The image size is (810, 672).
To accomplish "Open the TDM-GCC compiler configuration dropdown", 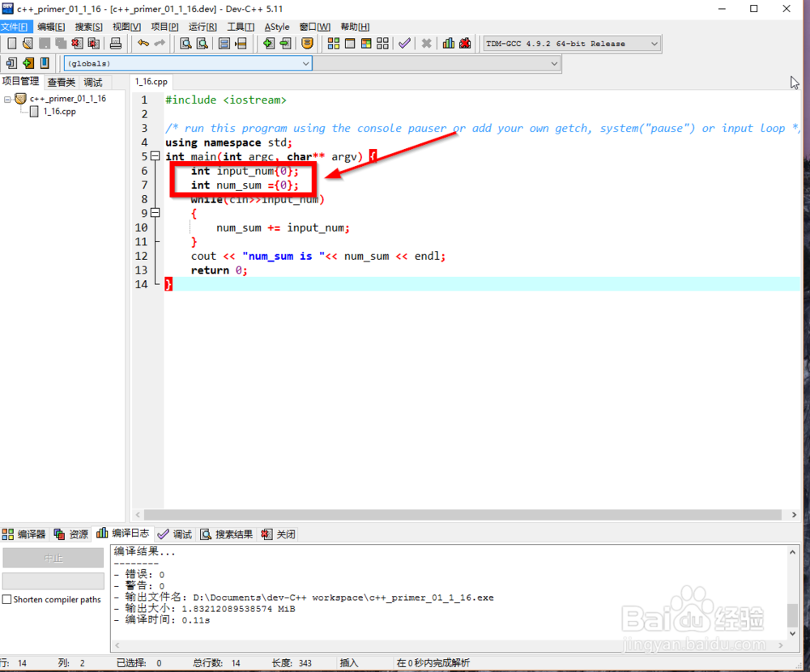I will coord(571,44).
